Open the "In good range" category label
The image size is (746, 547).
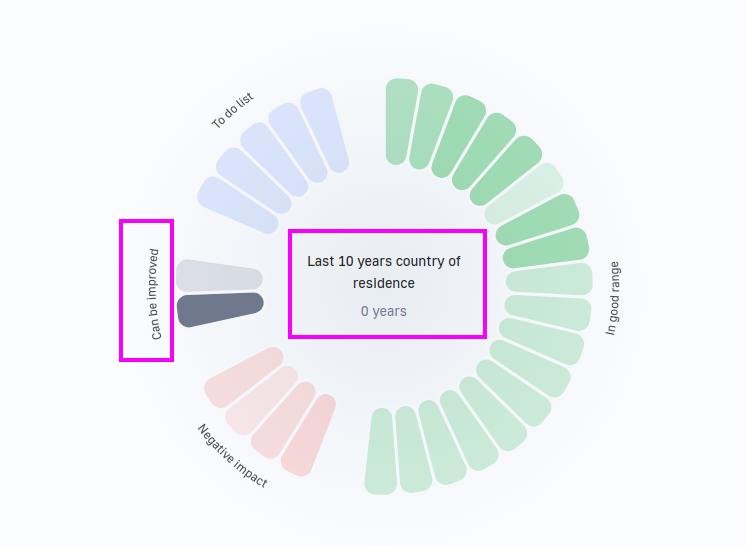pos(613,298)
